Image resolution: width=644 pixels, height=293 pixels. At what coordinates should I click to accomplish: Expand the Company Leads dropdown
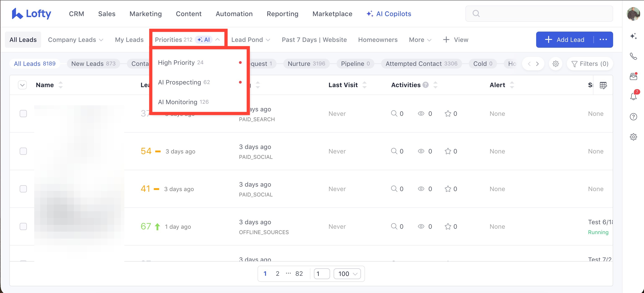click(x=75, y=40)
